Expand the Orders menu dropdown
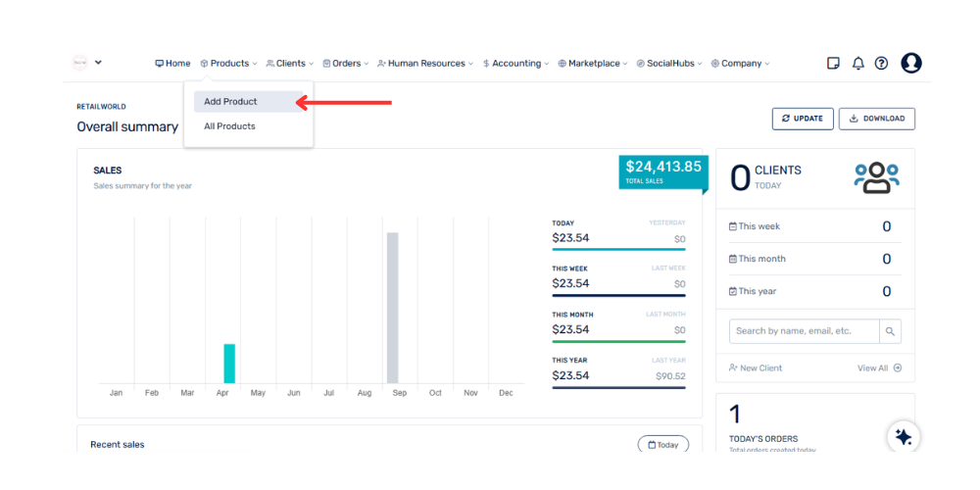 coord(346,64)
